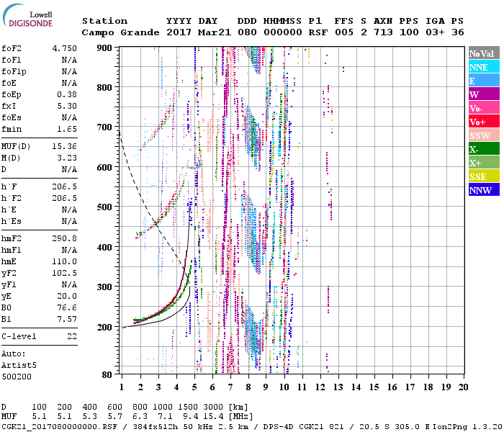Click the Lowell Digisonde logo
Viewport: 504px width, 432px height.
click(27, 16)
